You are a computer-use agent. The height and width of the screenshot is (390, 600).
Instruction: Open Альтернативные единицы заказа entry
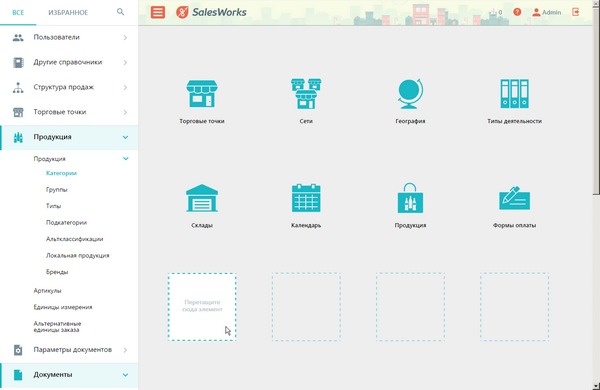click(x=57, y=326)
